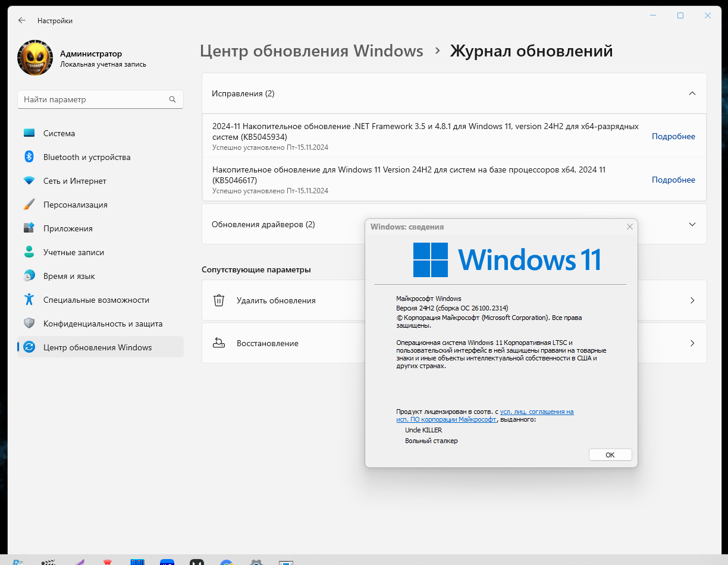This screenshot has width=728, height=565.
Task: Maximize the Настройки window
Action: (680, 15)
